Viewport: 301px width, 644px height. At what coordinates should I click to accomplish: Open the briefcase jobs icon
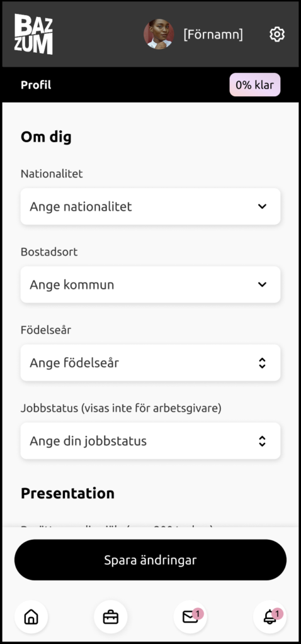point(111,617)
